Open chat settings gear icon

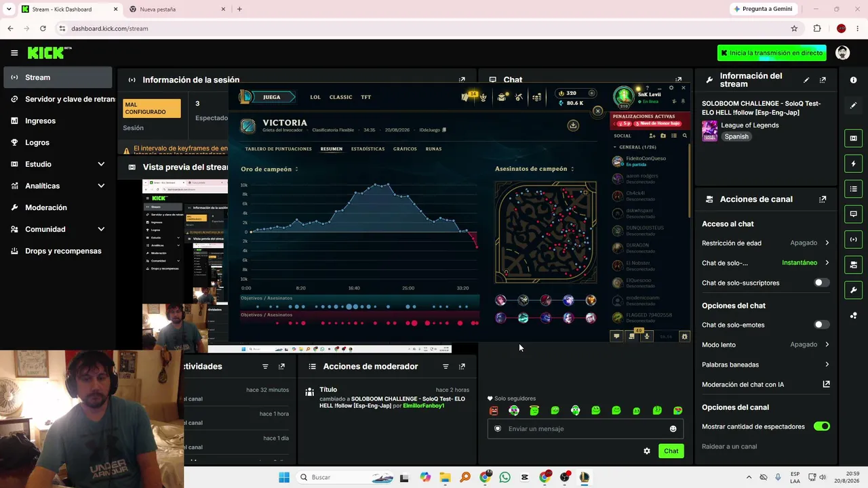coord(647,451)
